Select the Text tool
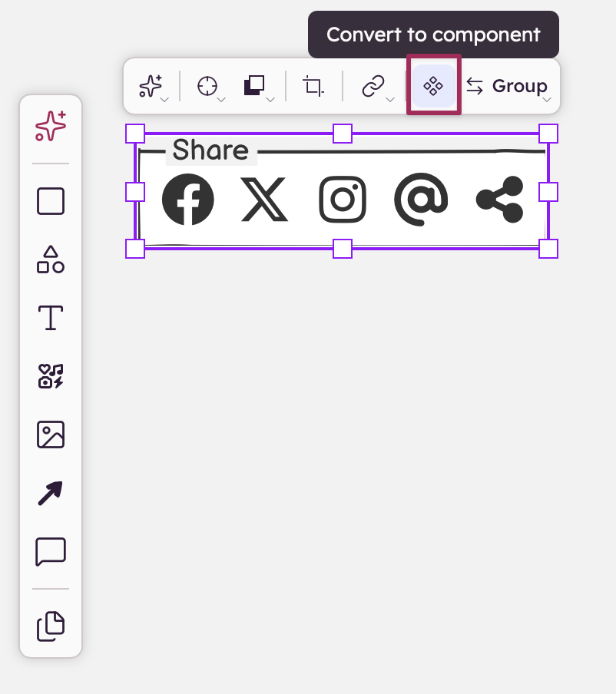The width and height of the screenshot is (616, 694). [51, 318]
